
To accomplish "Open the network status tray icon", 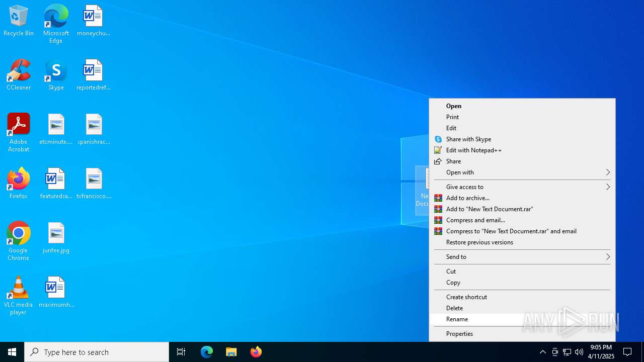I will click(567, 352).
